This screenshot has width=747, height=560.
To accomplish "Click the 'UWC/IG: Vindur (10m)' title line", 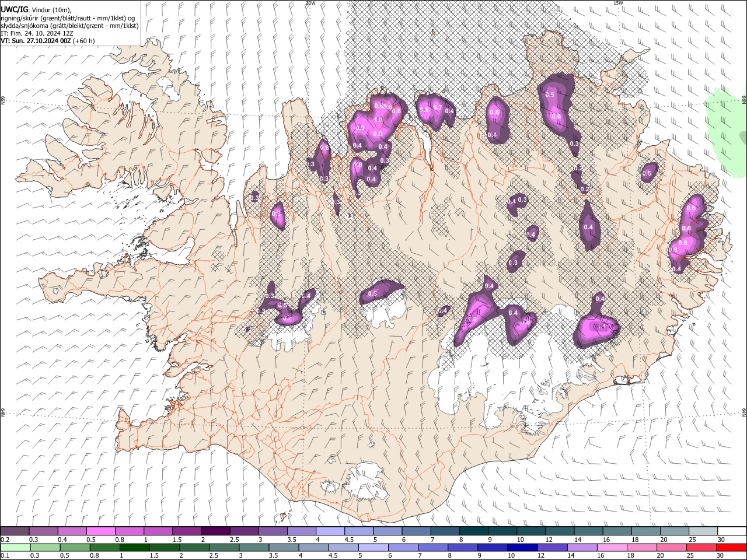I will [36, 9].
